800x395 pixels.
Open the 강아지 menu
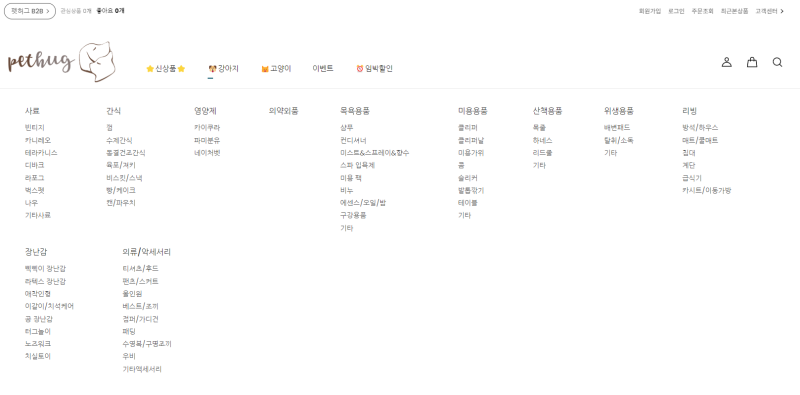pyautogui.click(x=223, y=68)
